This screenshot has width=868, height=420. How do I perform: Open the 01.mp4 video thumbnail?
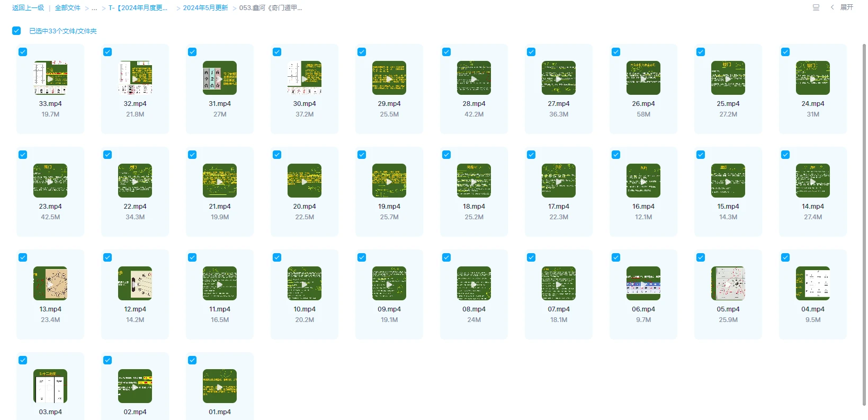point(220,386)
